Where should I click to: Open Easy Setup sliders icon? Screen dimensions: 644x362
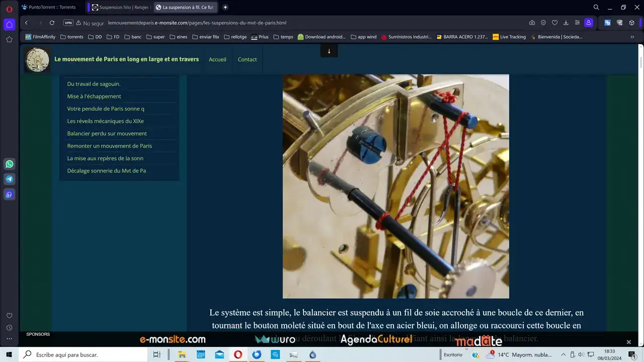coord(577,23)
